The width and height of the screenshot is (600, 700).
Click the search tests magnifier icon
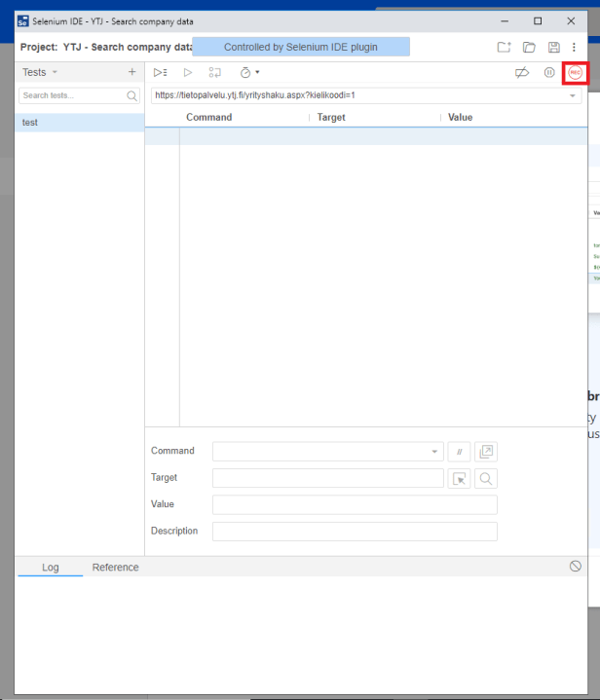pos(131,95)
